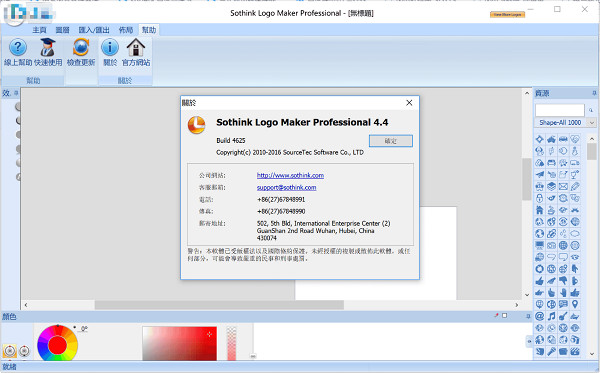The width and height of the screenshot is (600, 373).
Task: Open the 線上幫助 online help icon
Action: pyautogui.click(x=18, y=52)
